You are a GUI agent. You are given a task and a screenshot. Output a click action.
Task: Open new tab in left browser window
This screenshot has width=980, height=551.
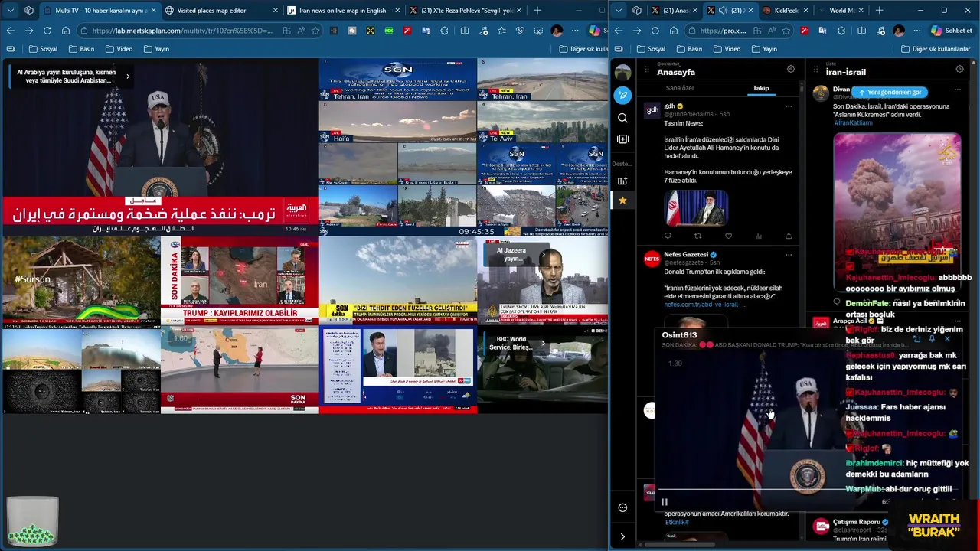537,11
